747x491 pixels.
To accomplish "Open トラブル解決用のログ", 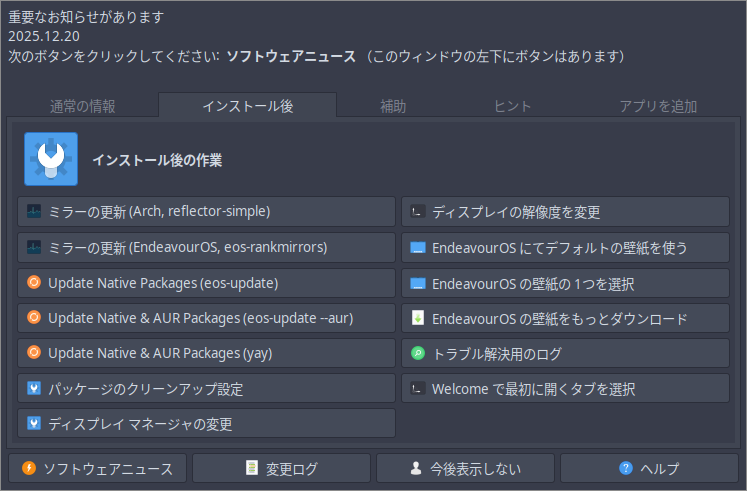I will (x=565, y=353).
